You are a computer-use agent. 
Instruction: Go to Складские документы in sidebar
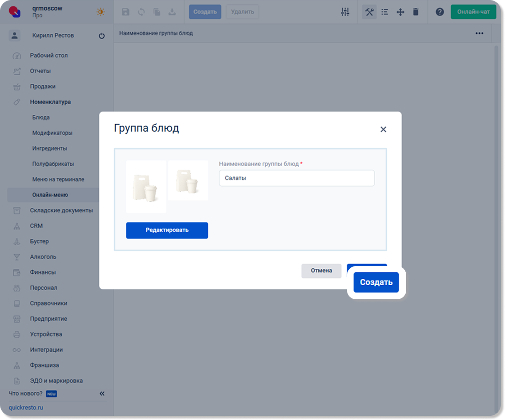tap(61, 210)
